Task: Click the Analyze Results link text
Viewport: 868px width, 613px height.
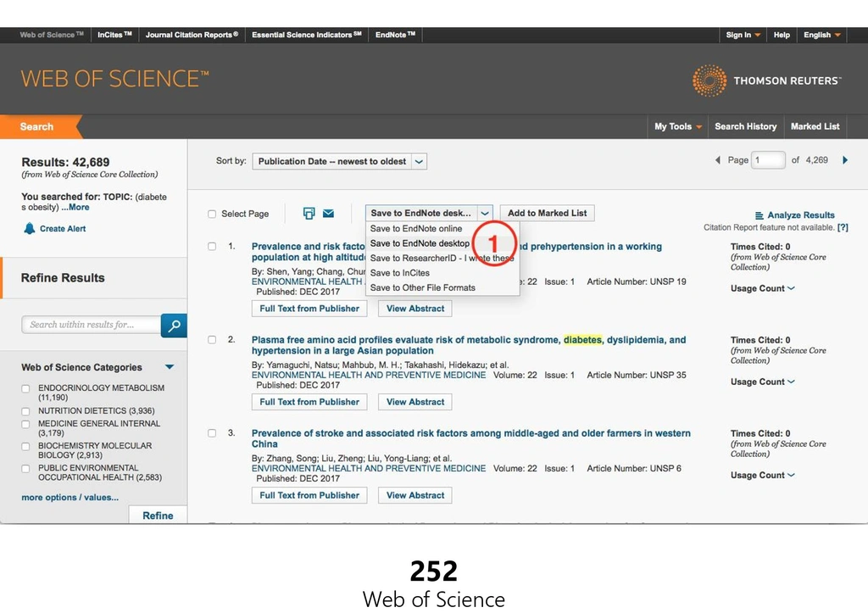Action: click(x=800, y=215)
